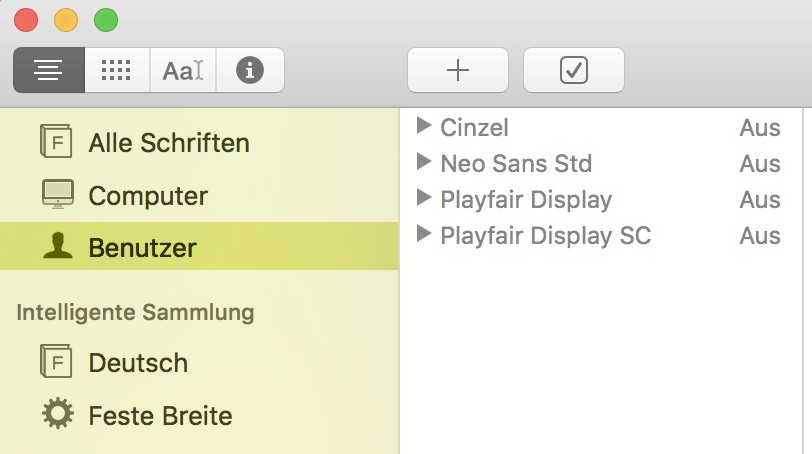Click the green fullscreen window button
This screenshot has width=812, height=454.
[x=105, y=19]
